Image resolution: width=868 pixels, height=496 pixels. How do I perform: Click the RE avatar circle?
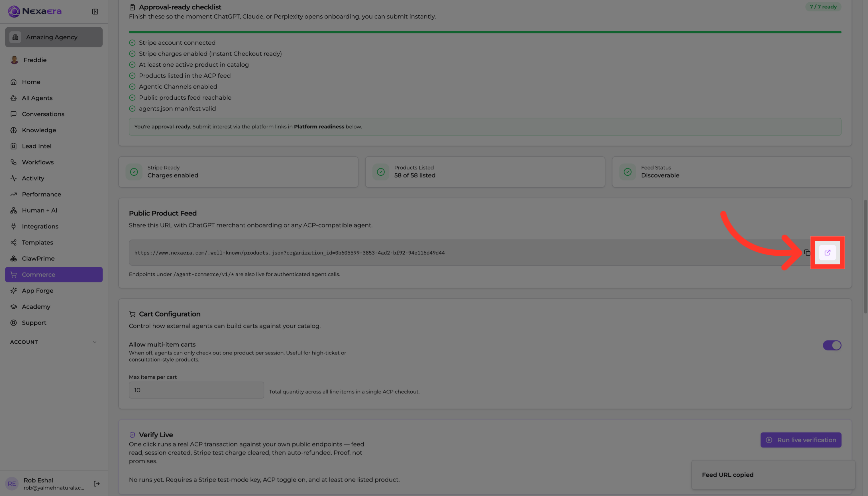(x=12, y=483)
